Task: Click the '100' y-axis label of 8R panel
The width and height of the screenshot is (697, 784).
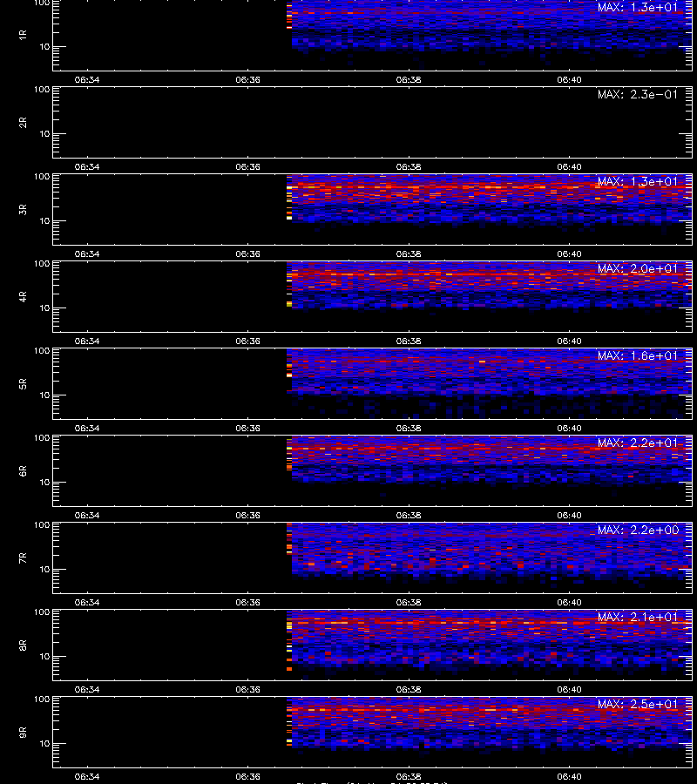Action: [42, 612]
